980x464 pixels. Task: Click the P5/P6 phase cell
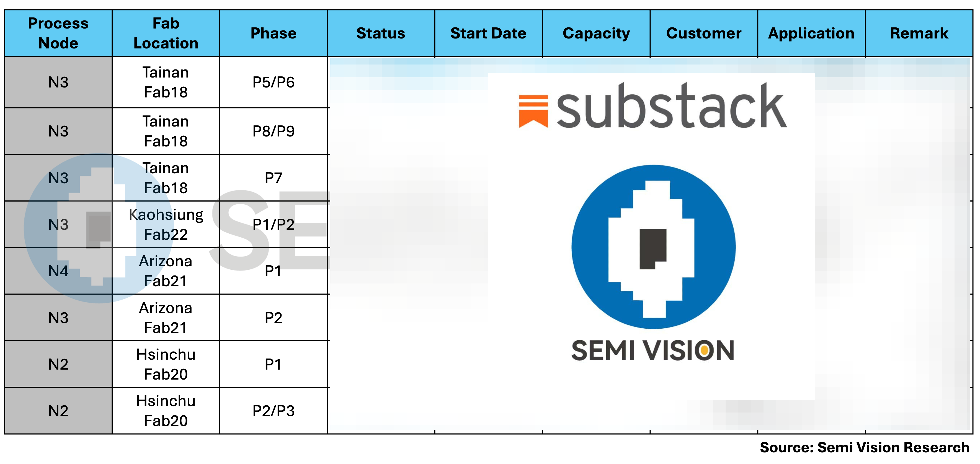[274, 82]
